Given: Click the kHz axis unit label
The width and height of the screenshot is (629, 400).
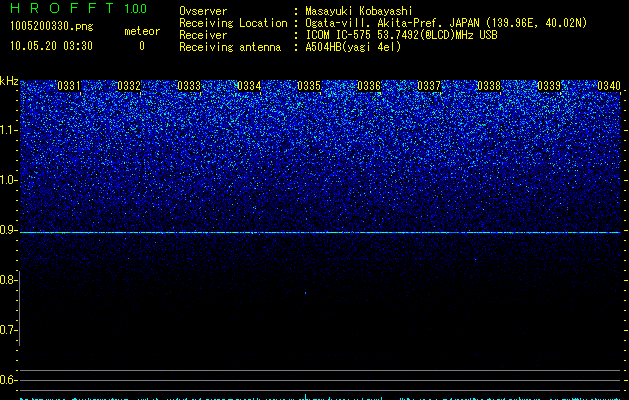Looking at the screenshot, I should coord(9,81).
